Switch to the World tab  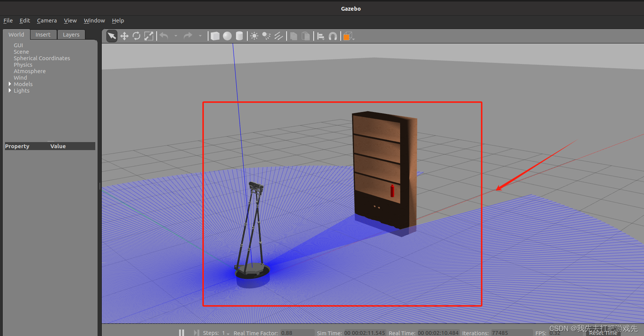16,34
